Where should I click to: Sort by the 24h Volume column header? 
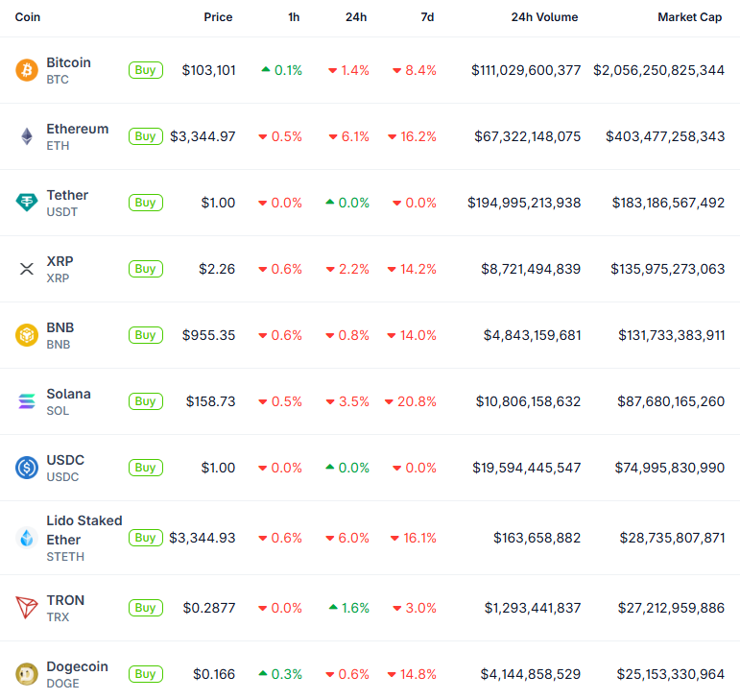point(544,17)
